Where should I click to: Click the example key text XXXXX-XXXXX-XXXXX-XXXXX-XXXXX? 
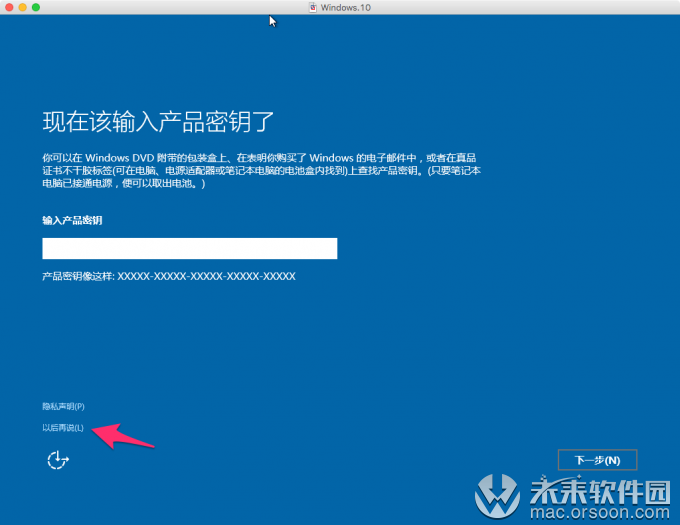coord(206,276)
